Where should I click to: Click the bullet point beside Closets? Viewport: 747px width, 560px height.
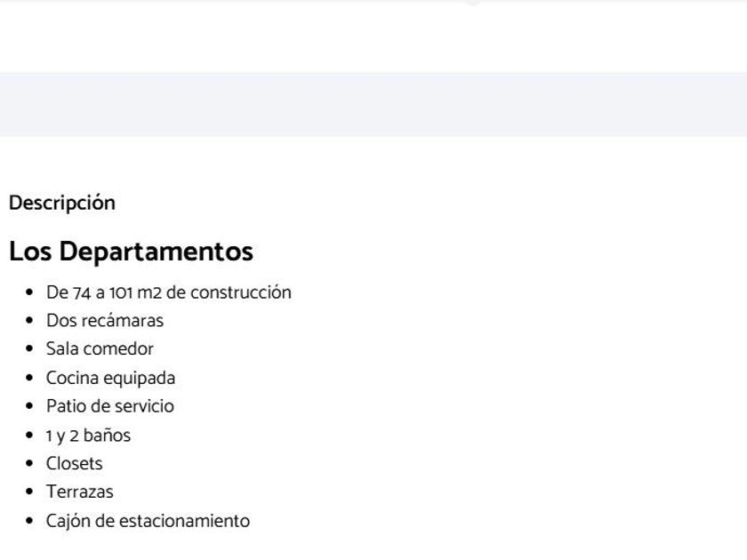coord(29,464)
